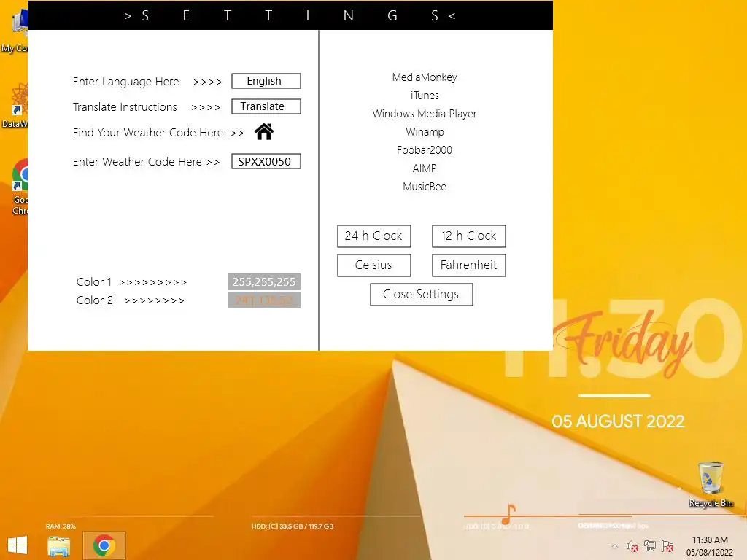The image size is (747, 560).
Task: Click the Enter Weather Code Here label
Action: pyautogui.click(x=137, y=162)
